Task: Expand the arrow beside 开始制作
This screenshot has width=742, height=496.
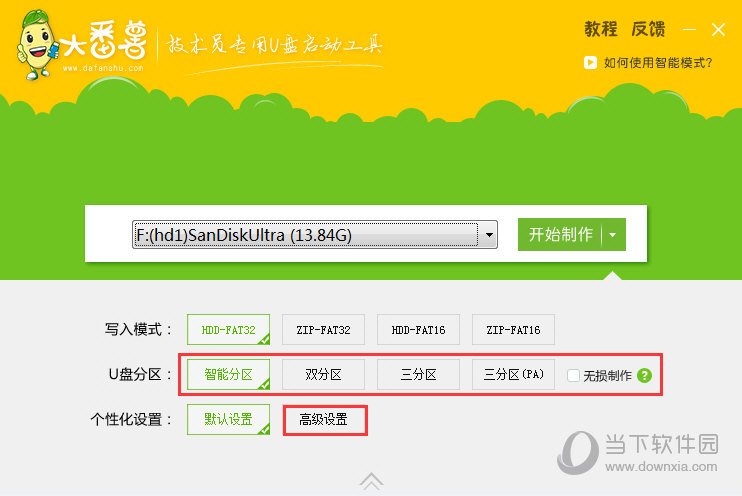Action: tap(613, 234)
